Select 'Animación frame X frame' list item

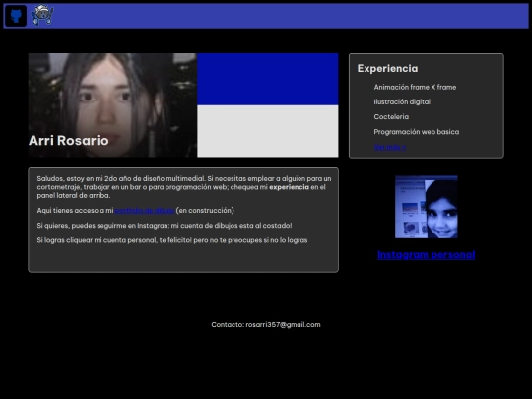(x=415, y=88)
